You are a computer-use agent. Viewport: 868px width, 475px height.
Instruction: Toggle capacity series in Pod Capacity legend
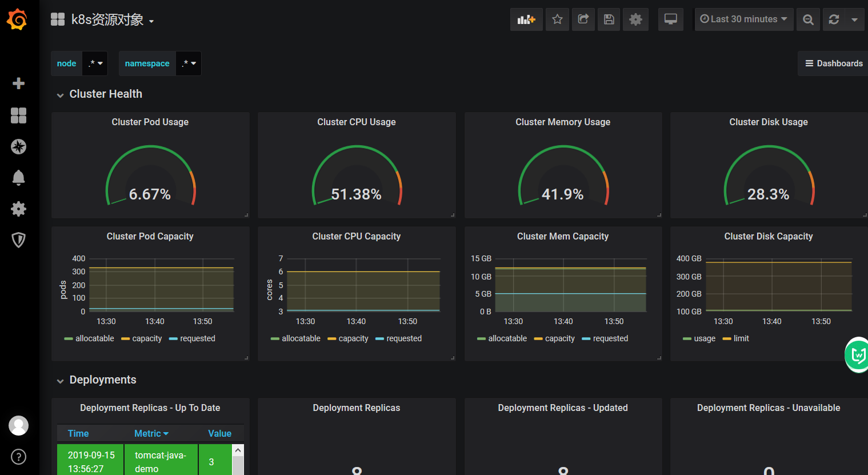click(147, 338)
